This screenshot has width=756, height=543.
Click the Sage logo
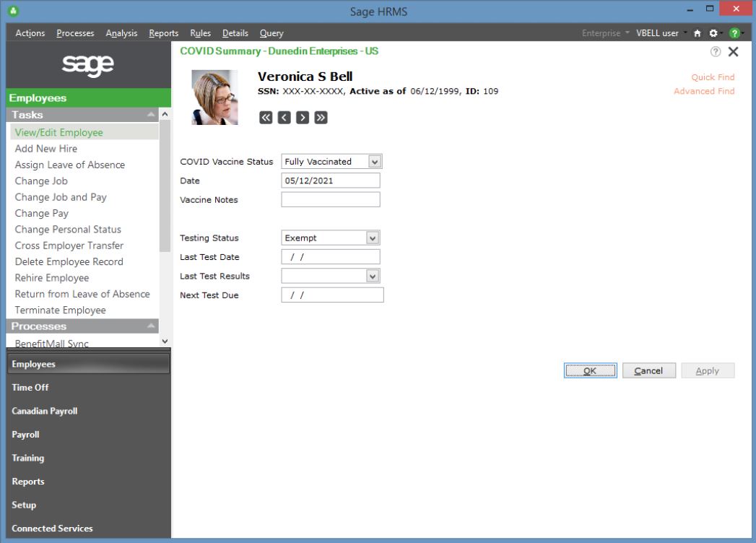88,64
